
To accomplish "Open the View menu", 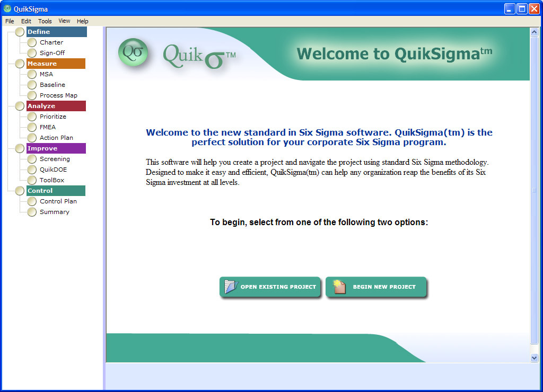I will (64, 21).
